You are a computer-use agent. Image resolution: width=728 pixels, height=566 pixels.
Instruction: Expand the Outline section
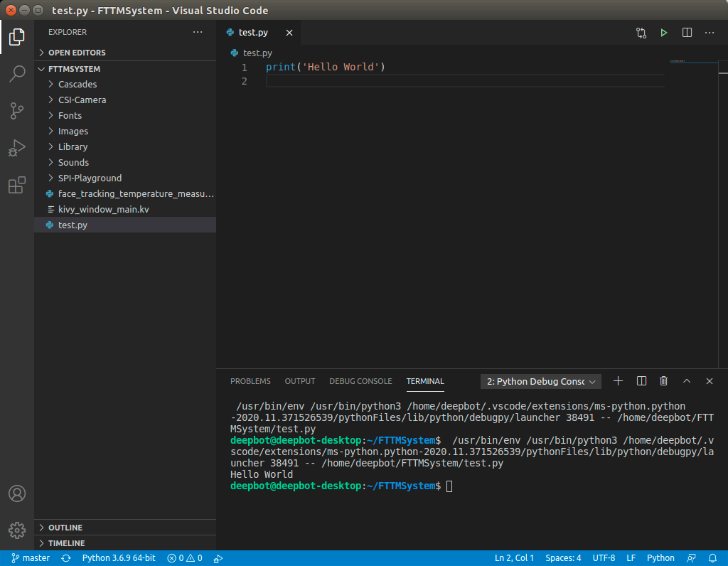(x=125, y=528)
